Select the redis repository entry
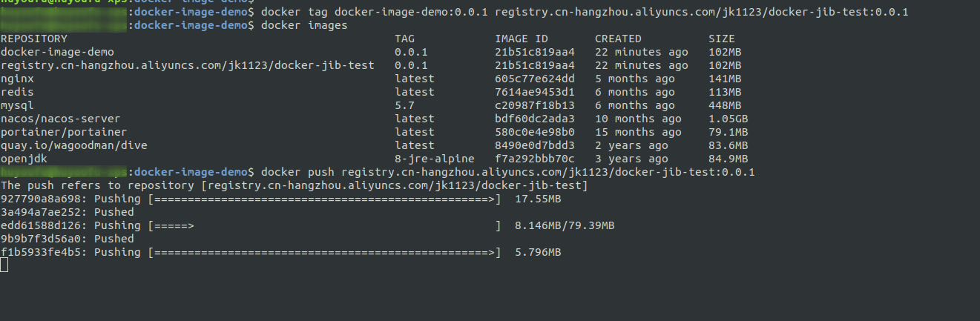This screenshot has width=980, height=321. [17, 92]
